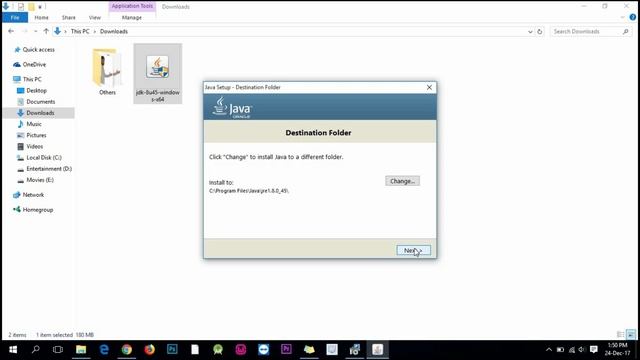Open Photoshop from taskbar
The width and height of the screenshot is (640, 360).
coord(172,349)
